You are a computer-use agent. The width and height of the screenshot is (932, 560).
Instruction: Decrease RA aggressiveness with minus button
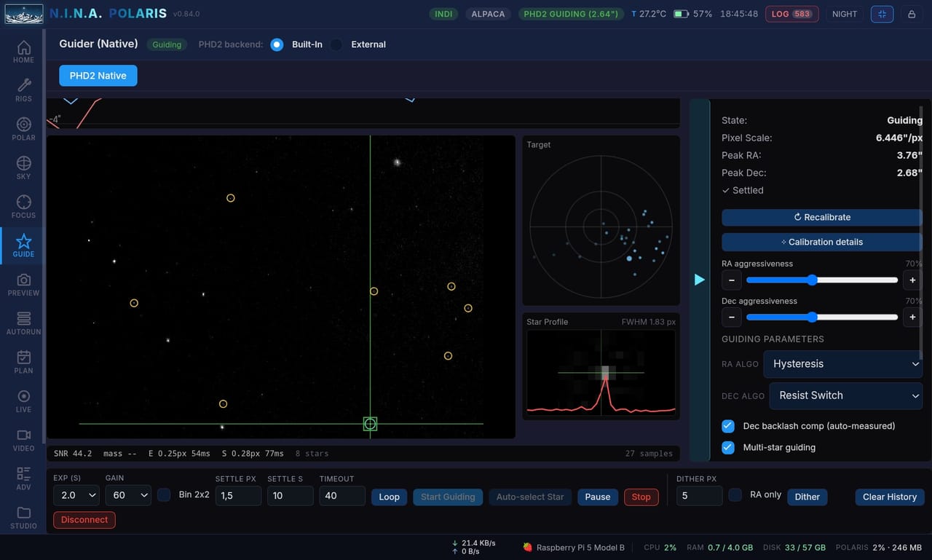pos(732,280)
